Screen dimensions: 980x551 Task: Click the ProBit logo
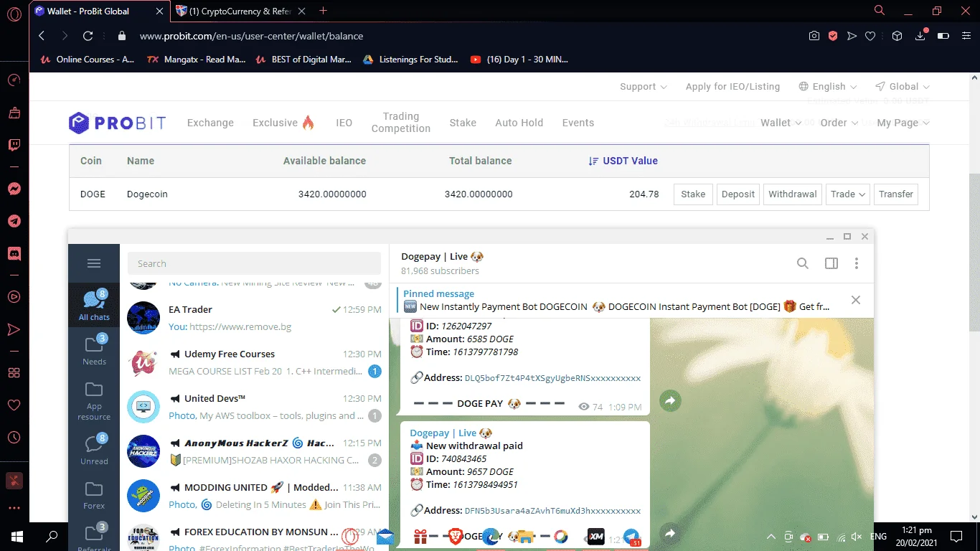[x=117, y=123]
